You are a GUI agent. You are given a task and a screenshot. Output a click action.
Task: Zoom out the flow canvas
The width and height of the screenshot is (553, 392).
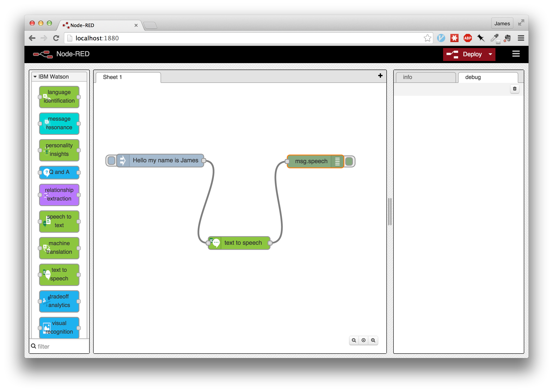point(354,340)
